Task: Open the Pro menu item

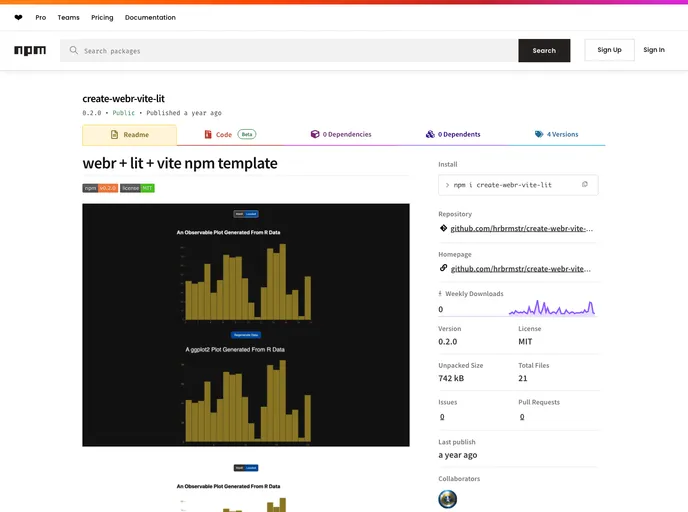Action: (x=41, y=18)
